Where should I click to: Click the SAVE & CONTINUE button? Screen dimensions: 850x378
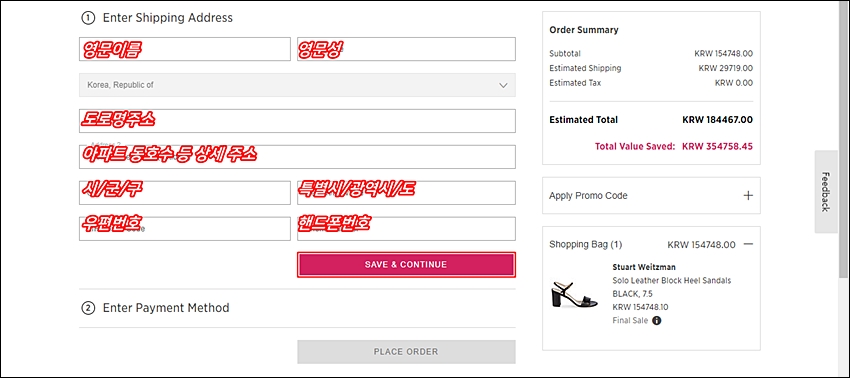[406, 265]
